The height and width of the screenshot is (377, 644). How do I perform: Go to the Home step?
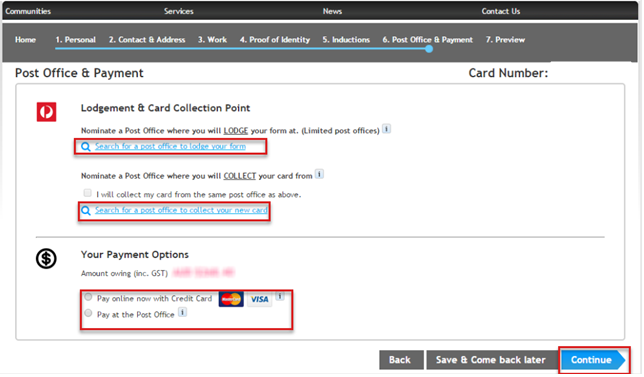pos(25,40)
